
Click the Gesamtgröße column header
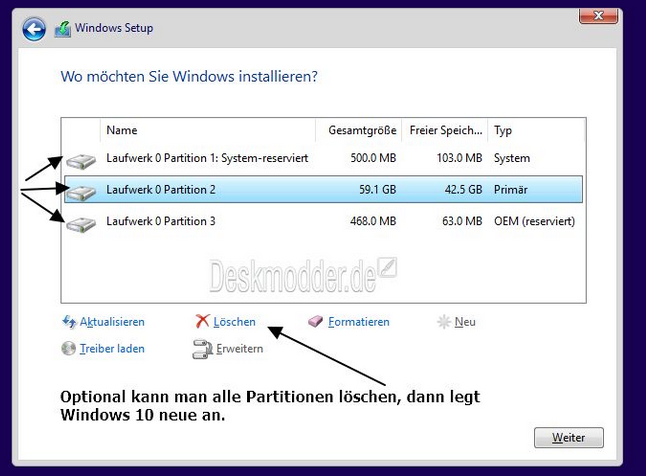coord(358,130)
